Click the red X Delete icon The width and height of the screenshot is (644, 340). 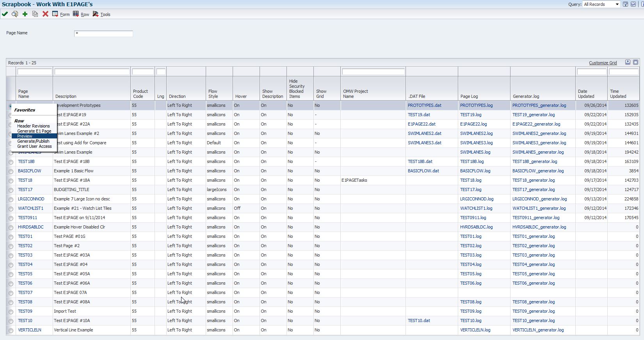coord(45,14)
